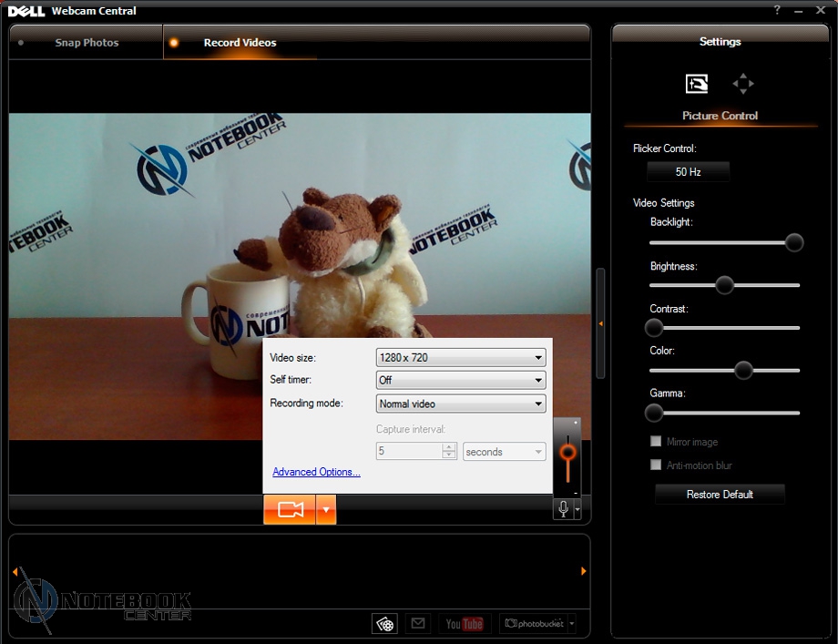The image size is (838, 644).
Task: Click the microphone icon
Action: tap(563, 509)
